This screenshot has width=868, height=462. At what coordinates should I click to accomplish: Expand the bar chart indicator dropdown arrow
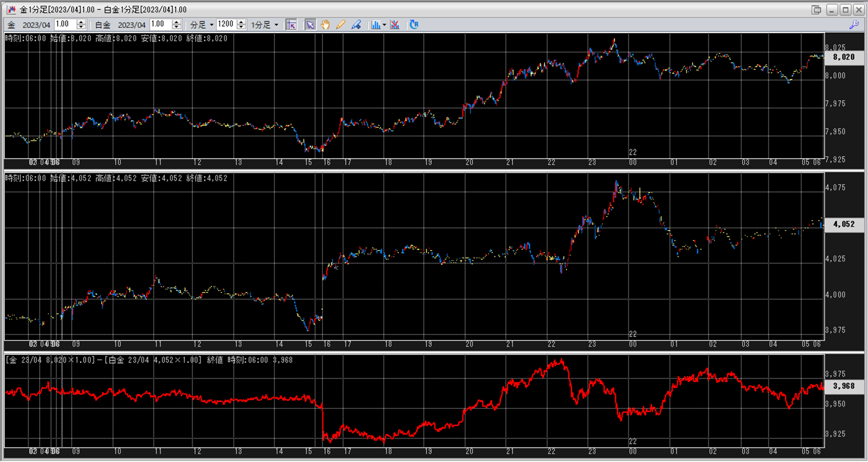385,25
